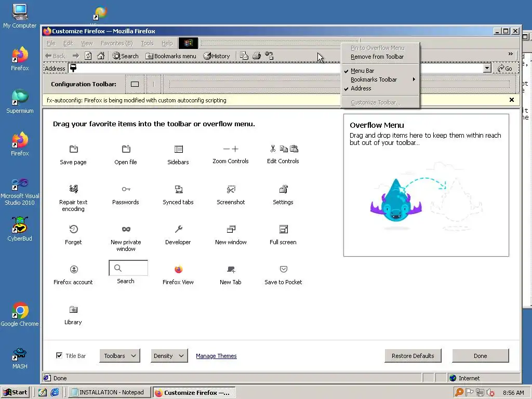Image resolution: width=532 pixels, height=399 pixels.
Task: Click the Go button next to address bar
Action: (505, 68)
